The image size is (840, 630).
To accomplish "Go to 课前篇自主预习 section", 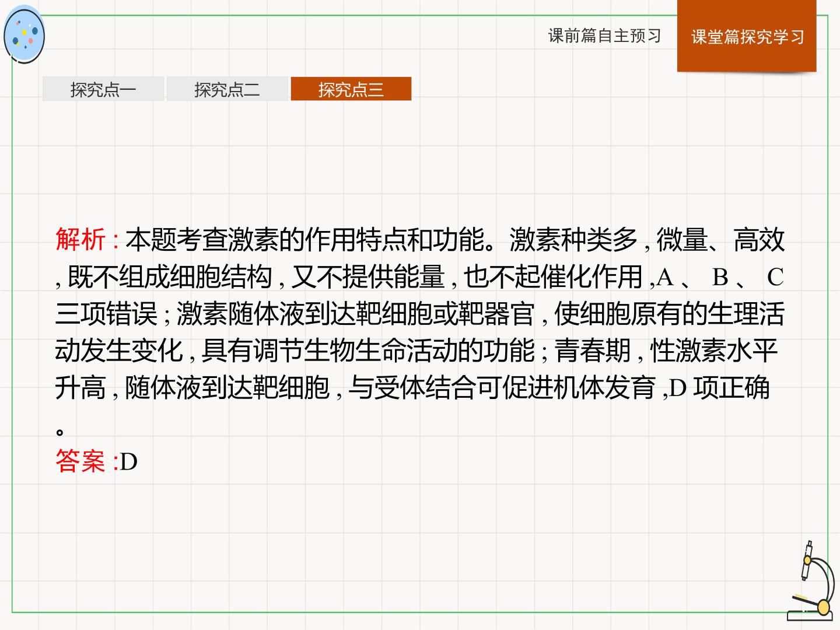I will (x=604, y=36).
